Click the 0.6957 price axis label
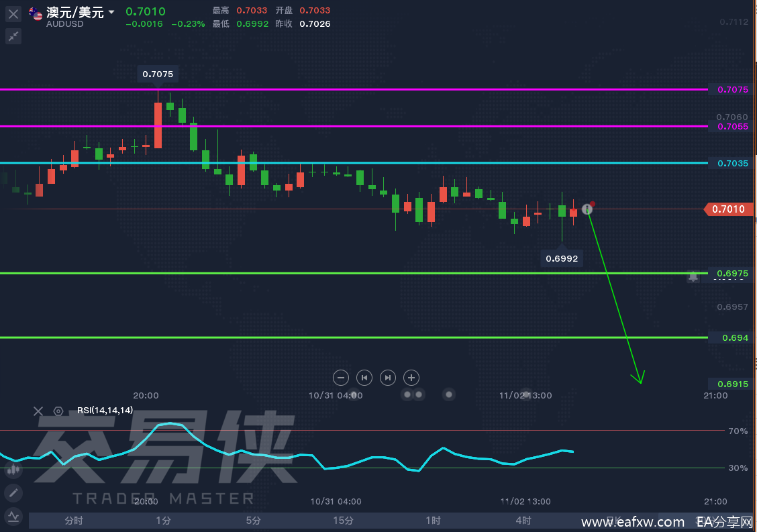Viewport: 757px width, 532px height. 732,307
